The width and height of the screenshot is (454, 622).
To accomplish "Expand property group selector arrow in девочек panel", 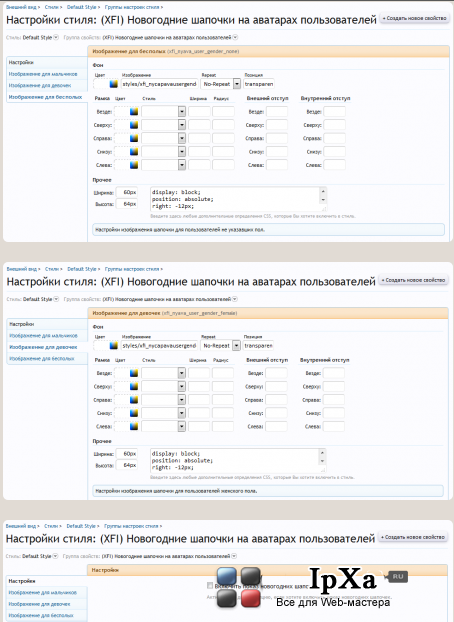I will coord(235,299).
